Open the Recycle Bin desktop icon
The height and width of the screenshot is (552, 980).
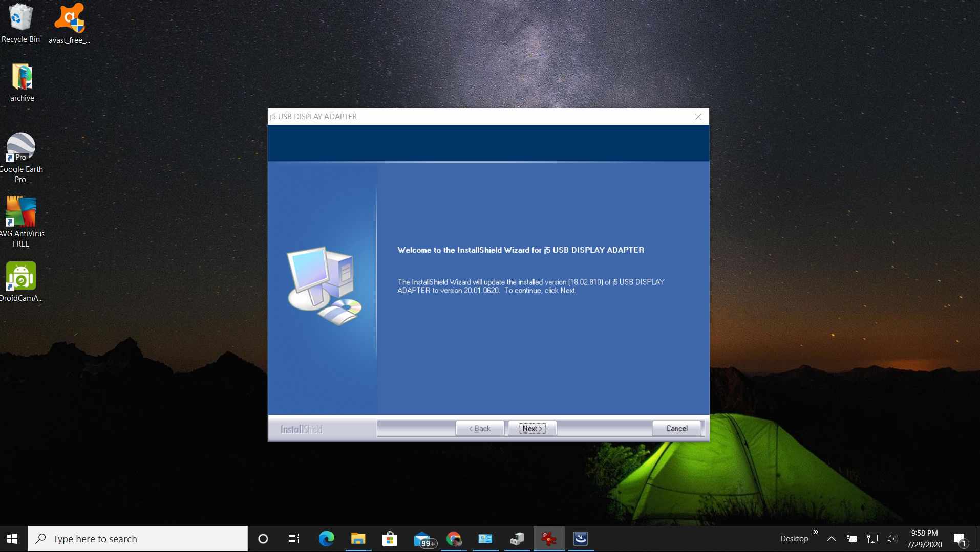coord(20,24)
